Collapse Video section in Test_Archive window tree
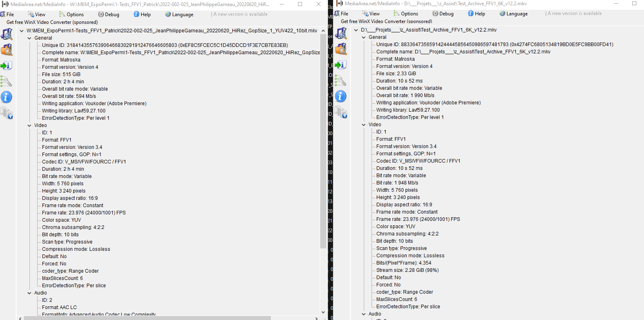Viewport: 644px width, 320px height. click(x=364, y=125)
